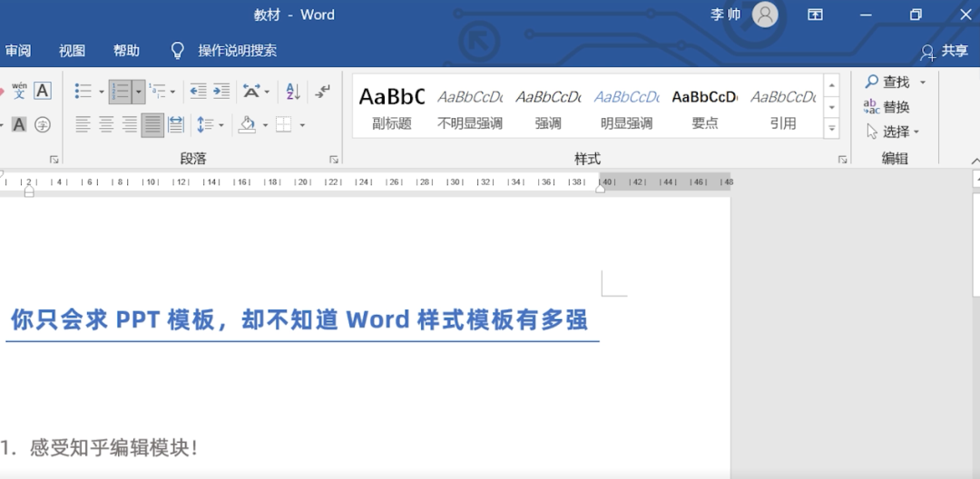Click the right indent marker on ruler
Screen dimensions: 980x479
pos(601,188)
